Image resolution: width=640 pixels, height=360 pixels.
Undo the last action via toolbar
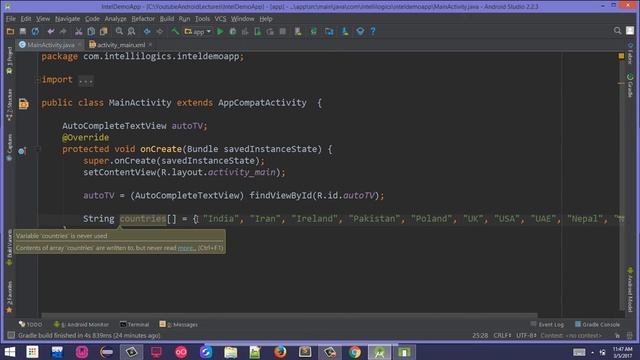point(51,31)
